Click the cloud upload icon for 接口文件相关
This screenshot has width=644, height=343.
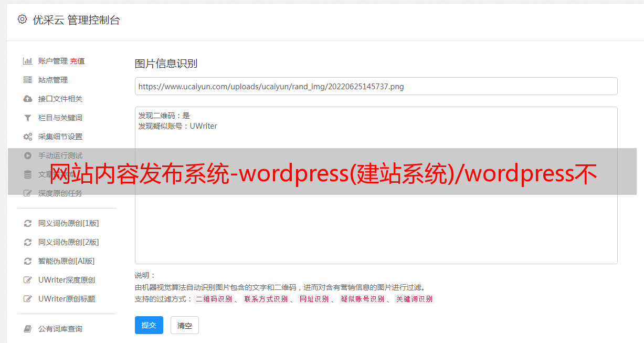coord(28,99)
